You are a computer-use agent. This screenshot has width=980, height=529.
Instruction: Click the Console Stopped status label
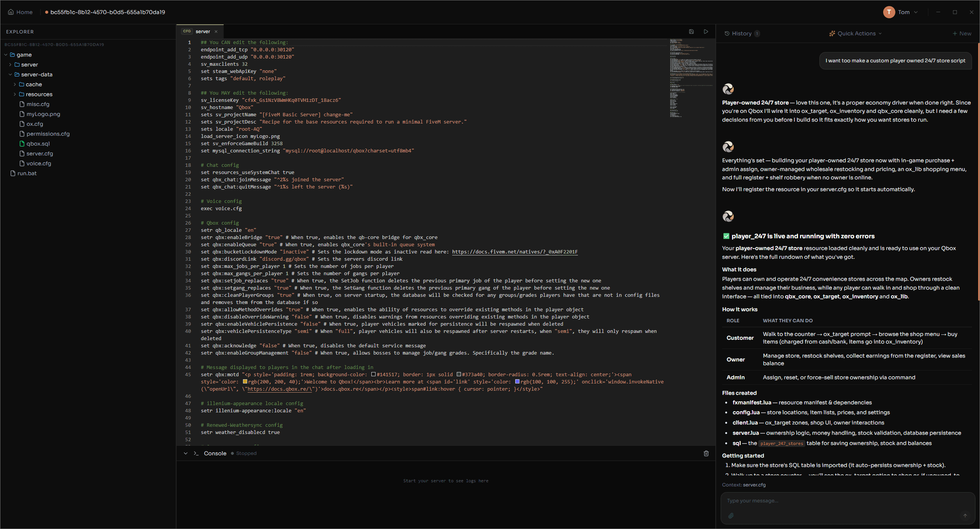click(x=244, y=454)
